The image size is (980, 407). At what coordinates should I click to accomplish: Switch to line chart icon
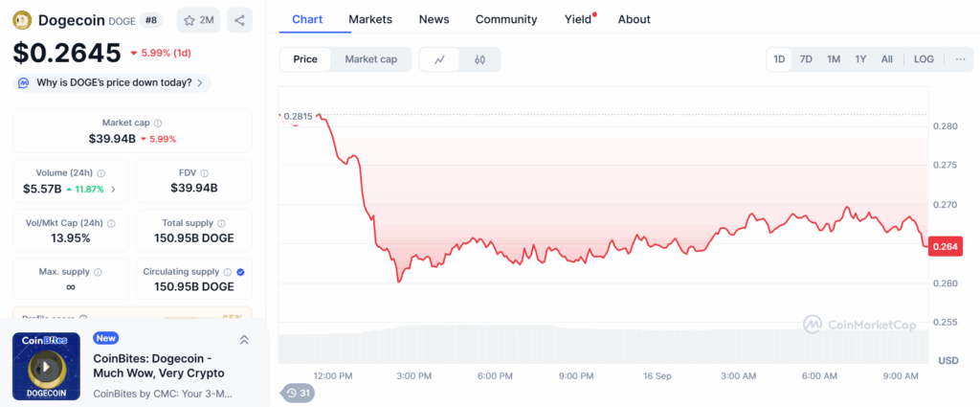click(439, 59)
